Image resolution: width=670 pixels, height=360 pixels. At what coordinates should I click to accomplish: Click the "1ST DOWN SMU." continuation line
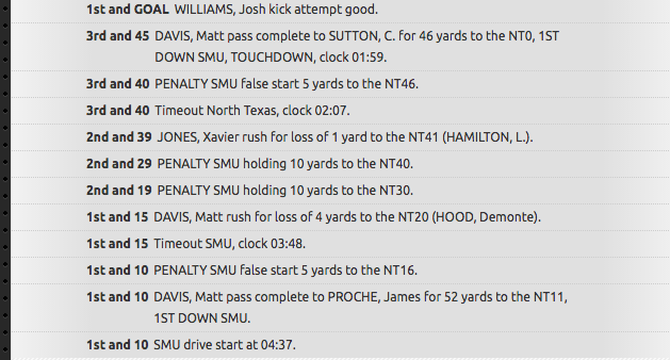(202, 318)
